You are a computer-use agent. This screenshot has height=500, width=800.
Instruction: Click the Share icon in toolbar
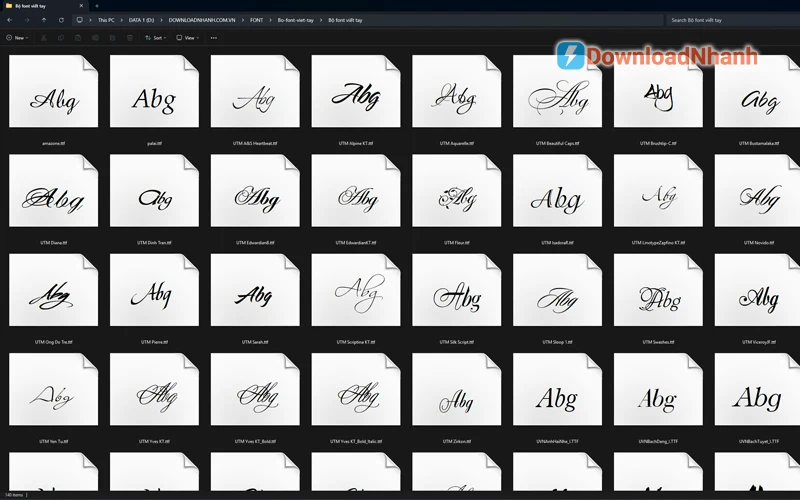(x=113, y=38)
